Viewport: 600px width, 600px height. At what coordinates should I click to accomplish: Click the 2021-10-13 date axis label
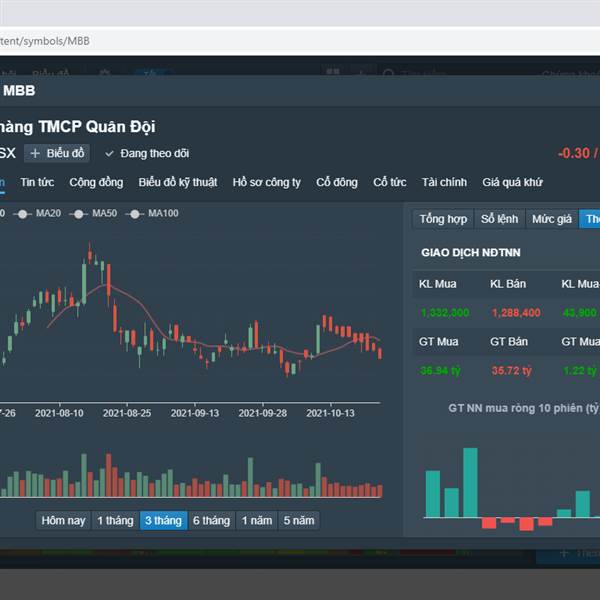[330, 413]
